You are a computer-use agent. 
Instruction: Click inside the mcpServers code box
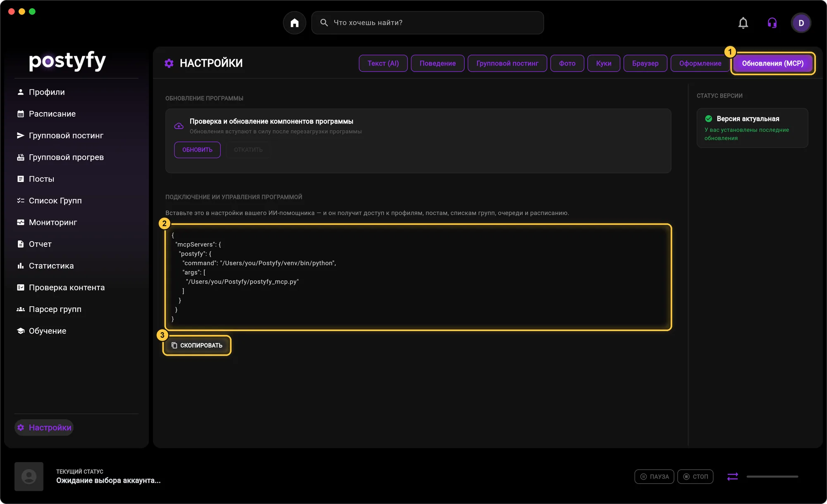[x=418, y=277]
